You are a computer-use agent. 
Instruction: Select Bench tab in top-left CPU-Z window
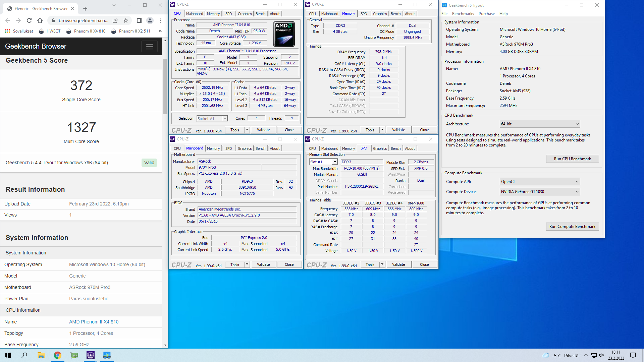(x=261, y=14)
